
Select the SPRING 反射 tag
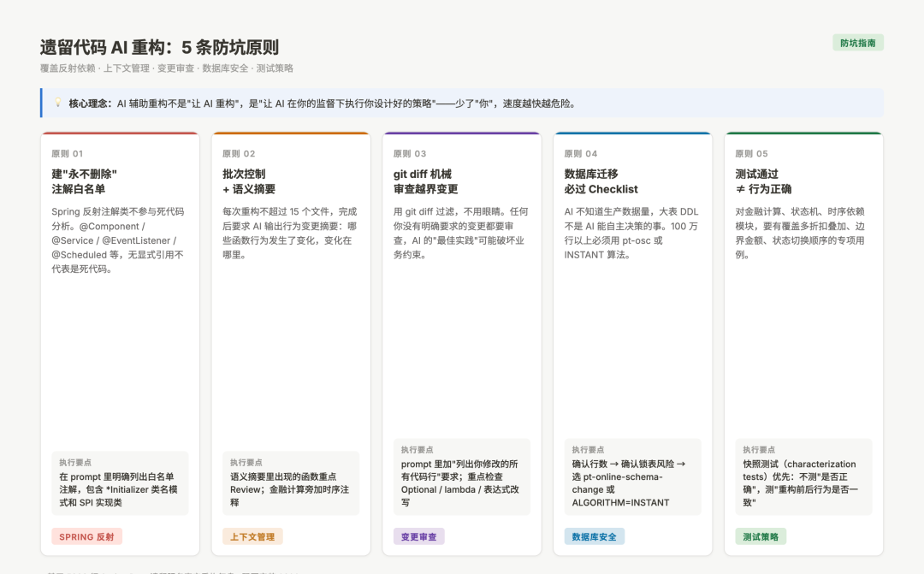pos(86,536)
